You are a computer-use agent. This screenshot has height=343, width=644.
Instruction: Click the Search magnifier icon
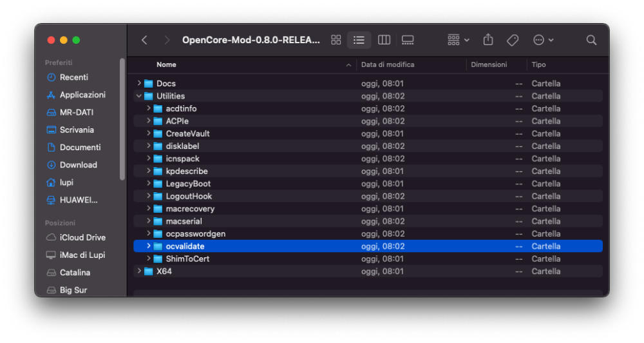click(x=591, y=40)
